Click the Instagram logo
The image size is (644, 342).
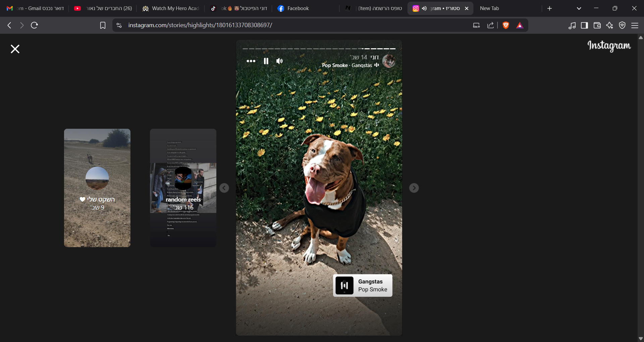click(x=609, y=46)
